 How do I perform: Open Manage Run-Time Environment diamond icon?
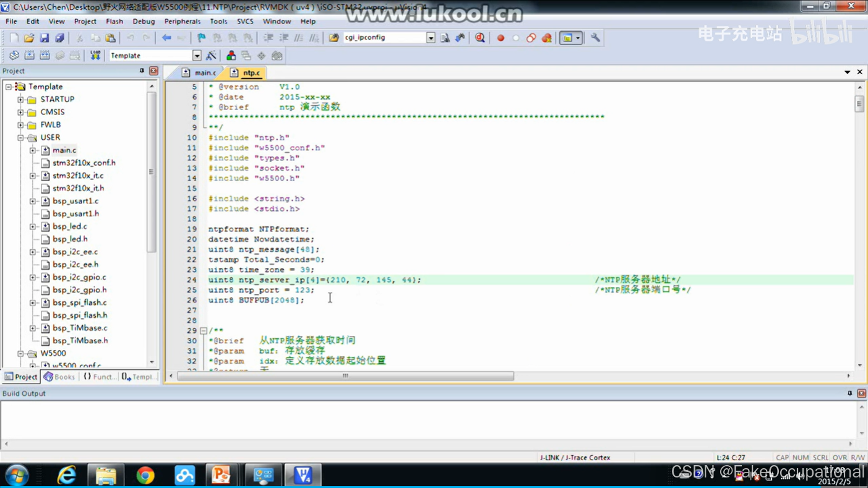pos(262,56)
